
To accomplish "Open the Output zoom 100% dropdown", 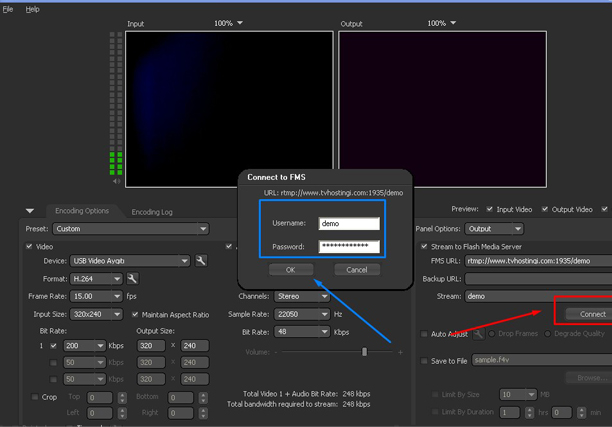I will 441,23.
